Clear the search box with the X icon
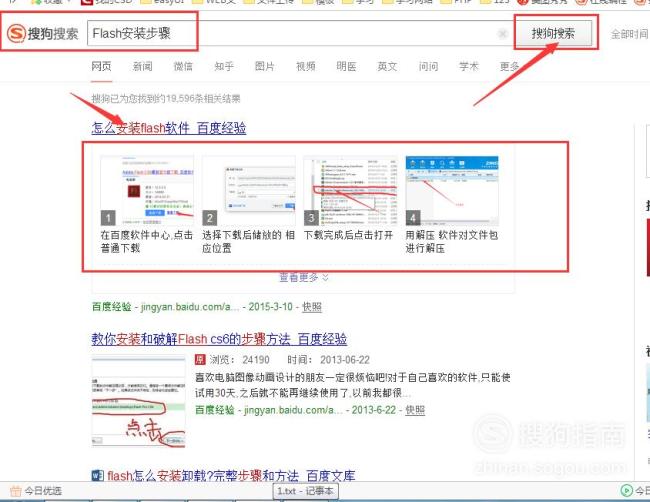Screen dimensions: 650x502 502,33
